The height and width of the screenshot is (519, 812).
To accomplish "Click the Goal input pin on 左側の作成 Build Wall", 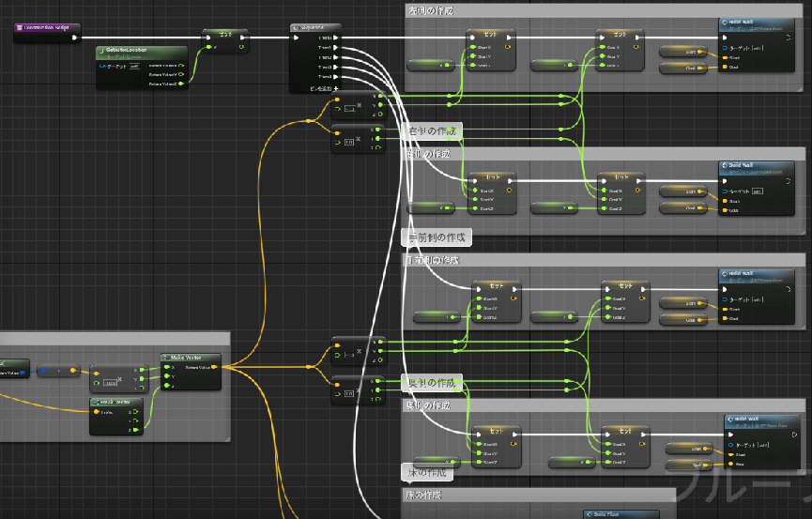I will (x=725, y=68).
